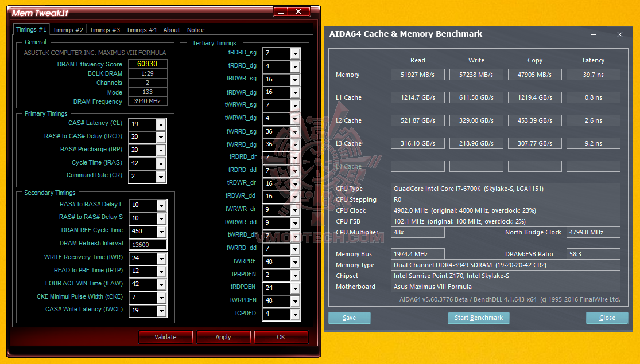
Task: Click Save in AIDA64 benchmark window
Action: pos(350,318)
